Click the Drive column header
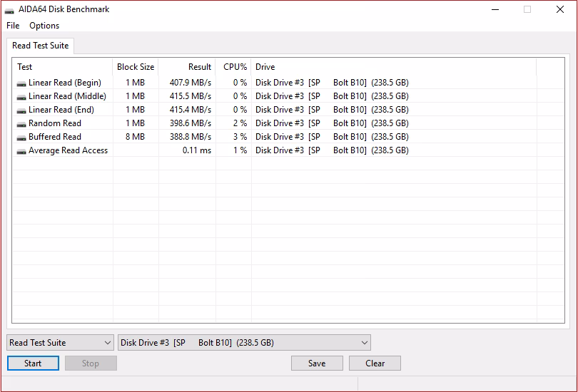Viewport: 578px width, 392px height. pyautogui.click(x=394, y=66)
